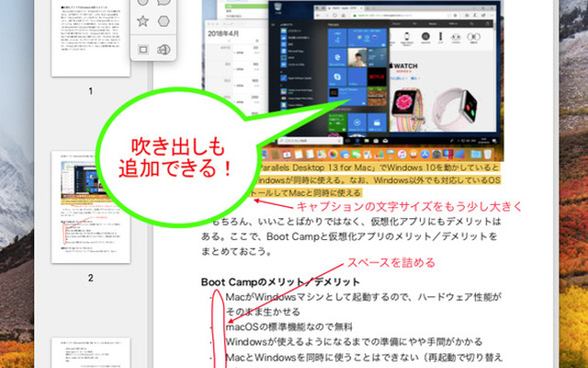The image size is (588, 368).
Task: Click the red text 吹き出しも追加できる！
Action: [176, 157]
